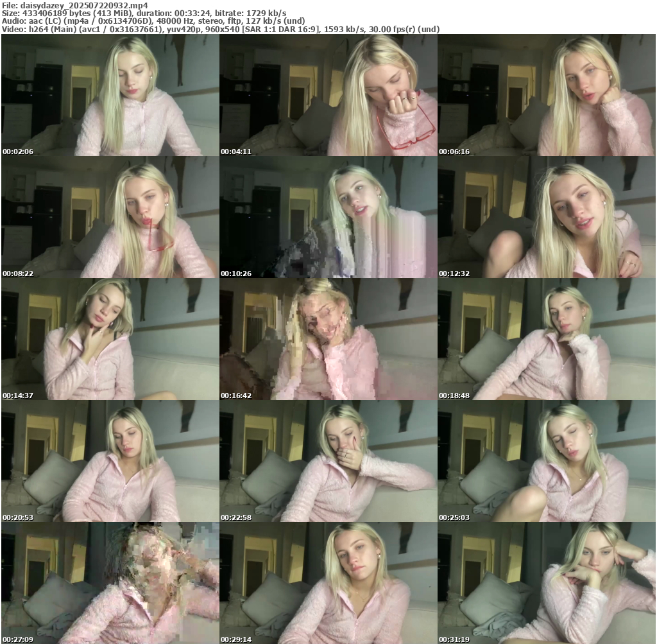Click the File name line daisydazey_202507220932.mp4
This screenshot has height=644, width=657.
pos(75,5)
